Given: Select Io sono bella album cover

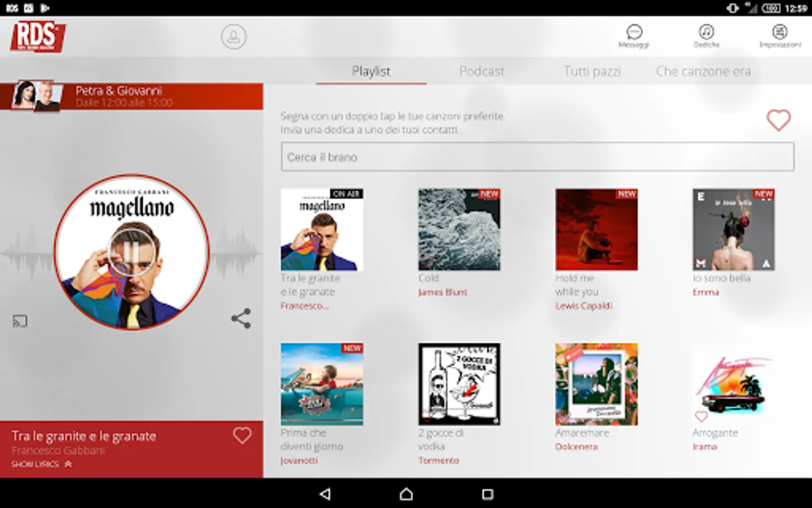Looking at the screenshot, I should pyautogui.click(x=734, y=230).
